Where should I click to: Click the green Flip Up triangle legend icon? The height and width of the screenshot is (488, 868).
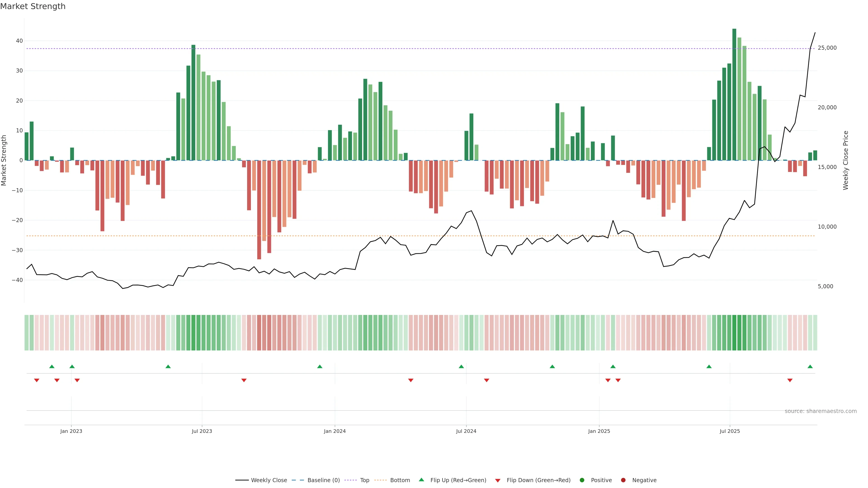[421, 480]
